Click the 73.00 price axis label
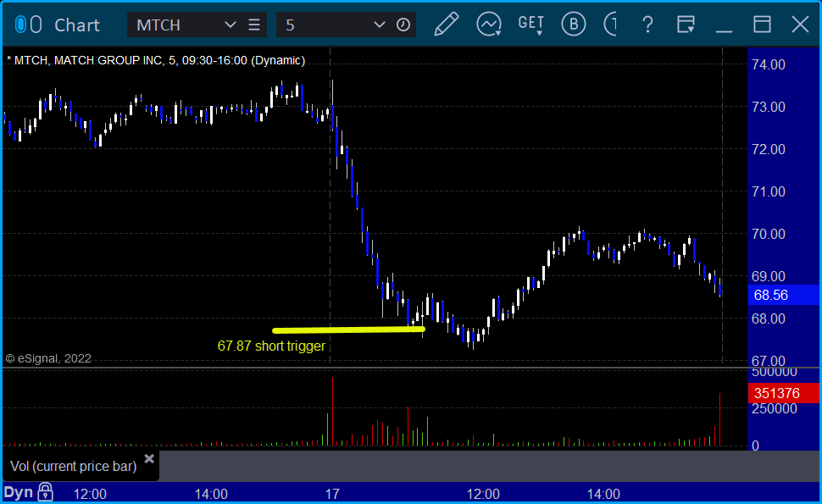This screenshot has width=822, height=504. click(x=769, y=107)
